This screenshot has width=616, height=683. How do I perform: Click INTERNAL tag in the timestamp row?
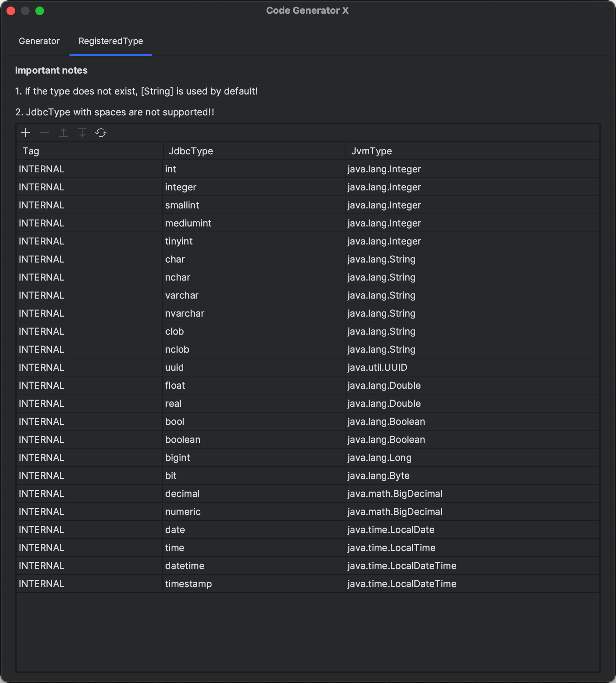(89, 584)
